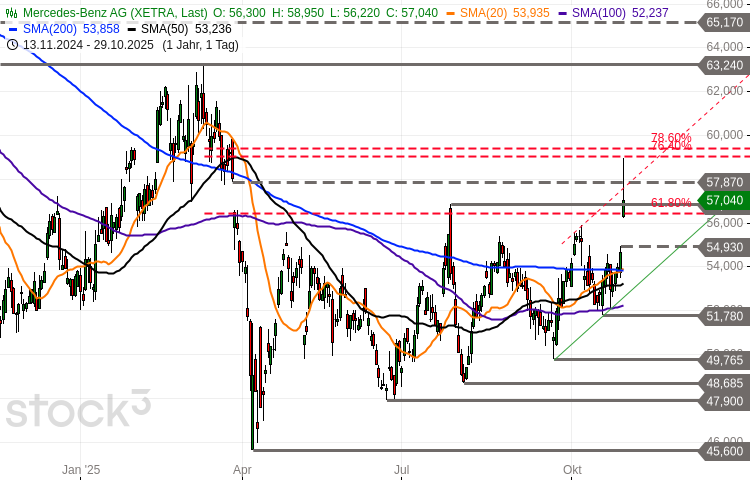Click the 78.60% Fibonacci retracement label
Viewport: 750px width, 480px height.
[671, 137]
